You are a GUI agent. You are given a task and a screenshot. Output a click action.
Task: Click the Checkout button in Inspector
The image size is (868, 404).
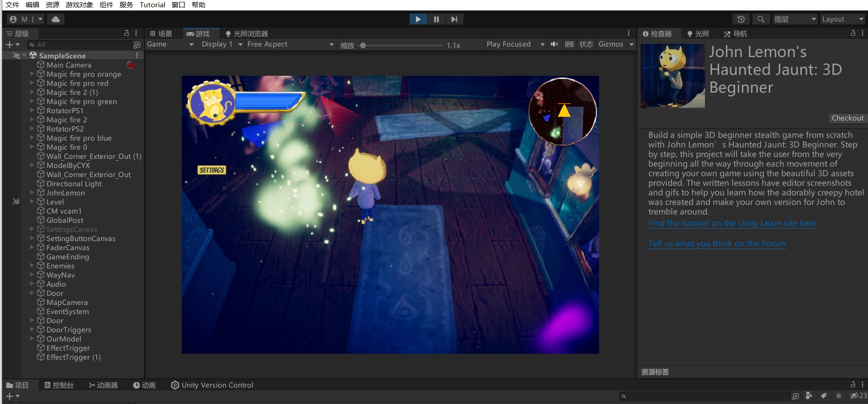[x=847, y=118]
